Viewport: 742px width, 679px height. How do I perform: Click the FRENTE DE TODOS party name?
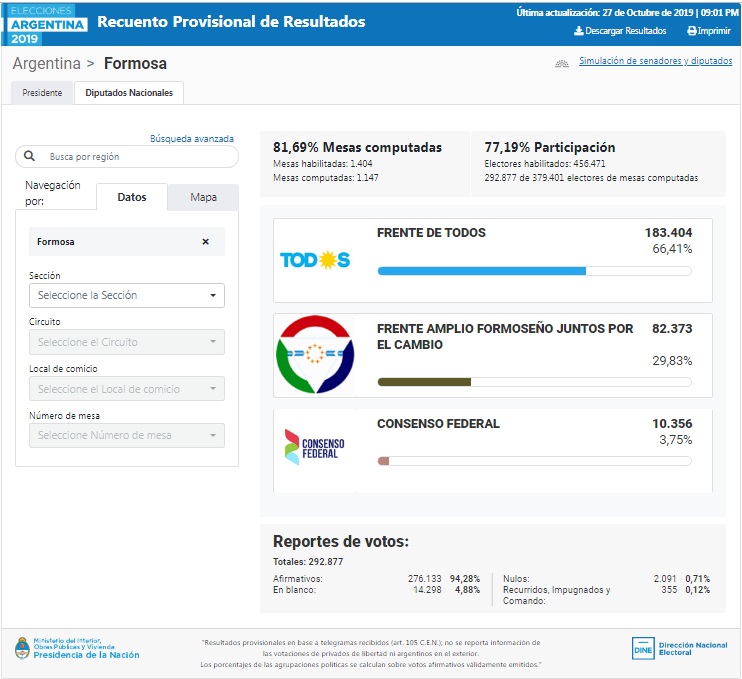pyautogui.click(x=431, y=233)
